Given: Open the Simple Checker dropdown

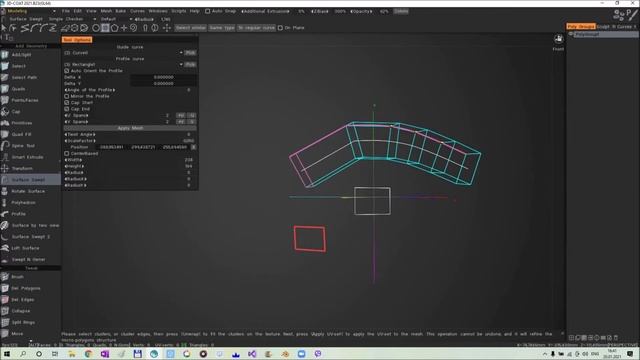Looking at the screenshot, I should point(72,19).
